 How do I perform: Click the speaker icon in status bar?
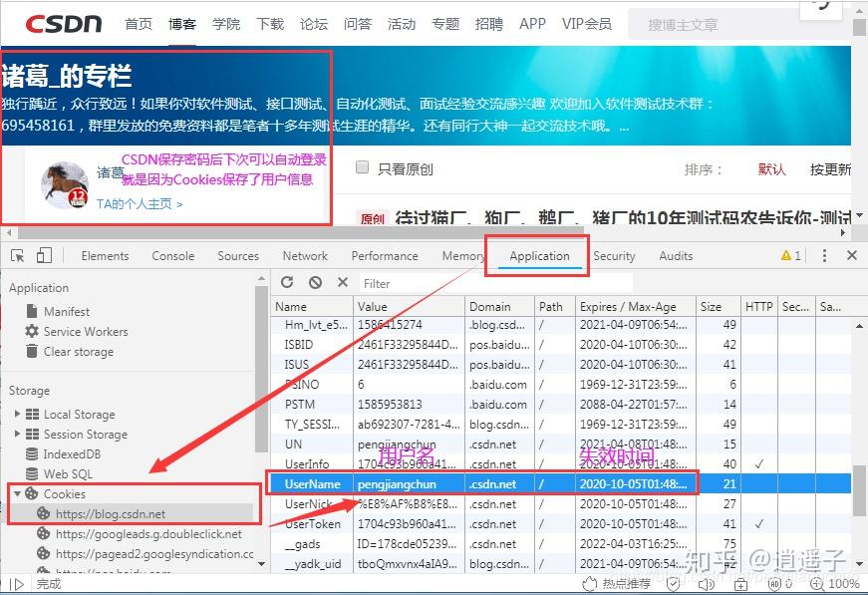click(707, 584)
